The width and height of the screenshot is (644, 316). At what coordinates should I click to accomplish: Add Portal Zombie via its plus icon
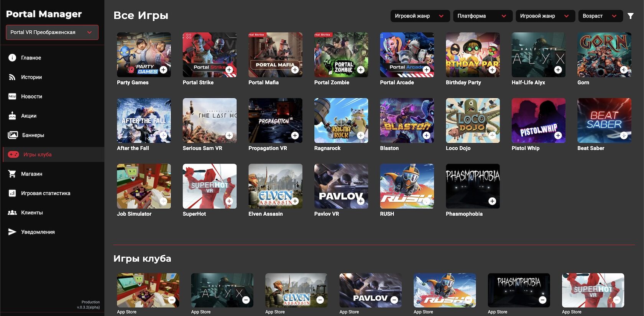tap(361, 70)
